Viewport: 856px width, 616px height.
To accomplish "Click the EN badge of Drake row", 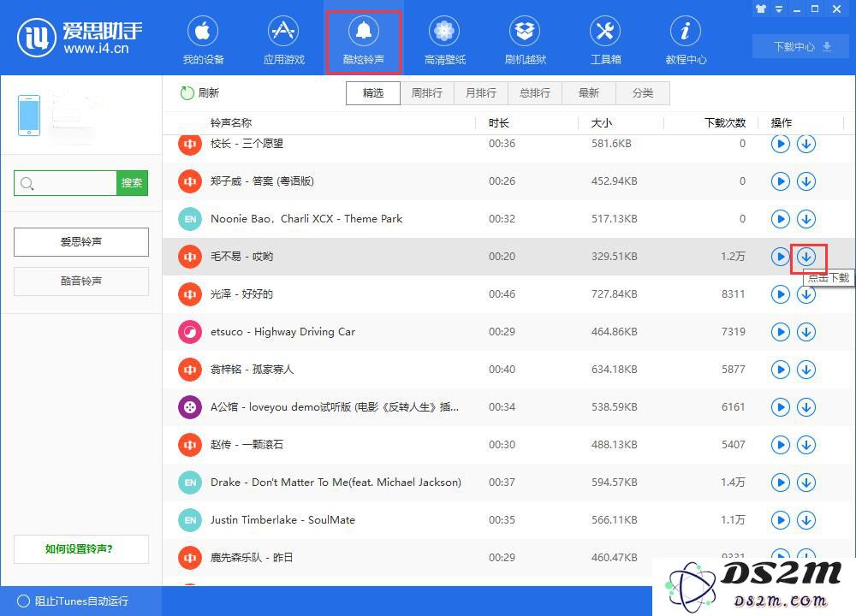I will 190,483.
